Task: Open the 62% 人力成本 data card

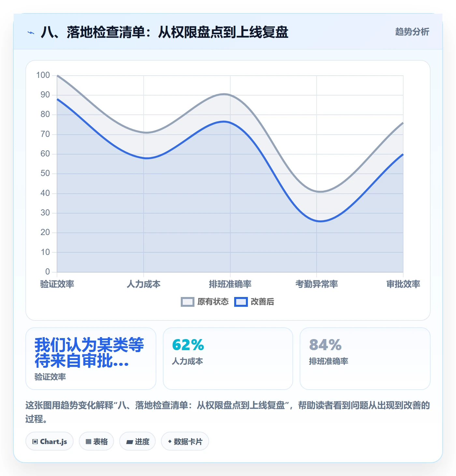Action: pyautogui.click(x=228, y=359)
